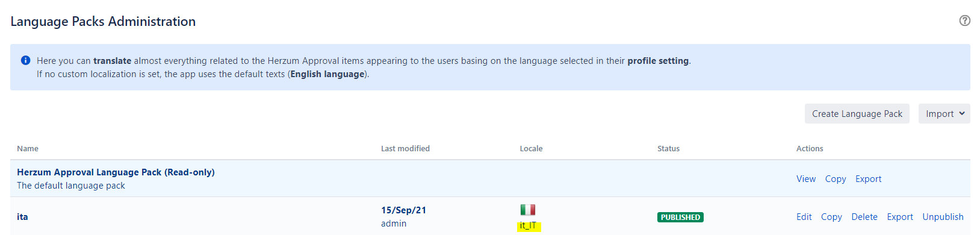Image resolution: width=980 pixels, height=235 pixels.
Task: Click the Import dropdown chevron arrow
Action: [x=961, y=113]
